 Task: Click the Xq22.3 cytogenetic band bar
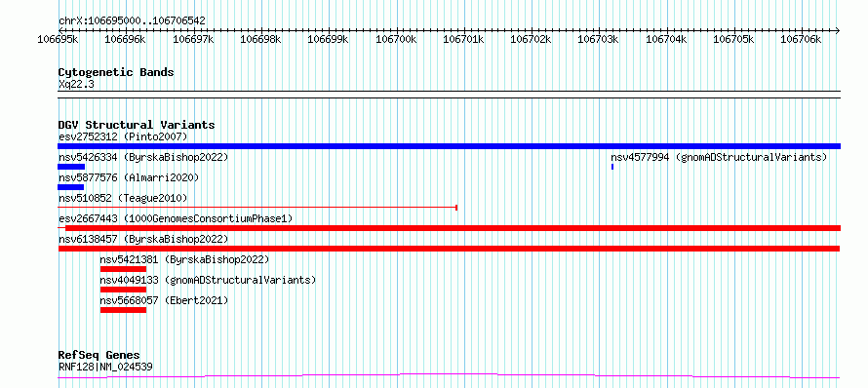[449, 95]
